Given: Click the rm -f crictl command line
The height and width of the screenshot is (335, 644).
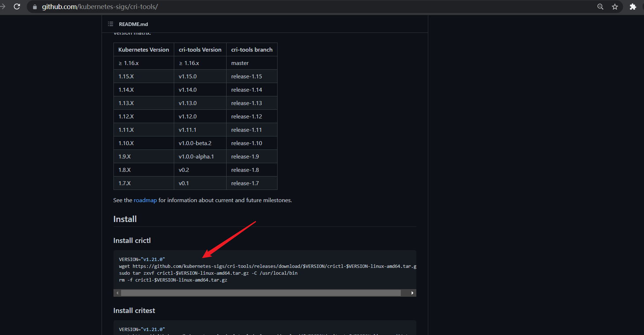Looking at the screenshot, I should click(173, 280).
